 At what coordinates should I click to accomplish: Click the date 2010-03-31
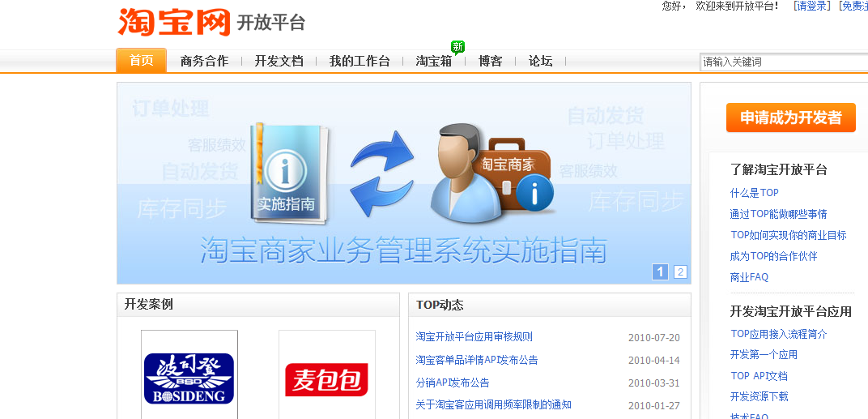click(x=653, y=383)
